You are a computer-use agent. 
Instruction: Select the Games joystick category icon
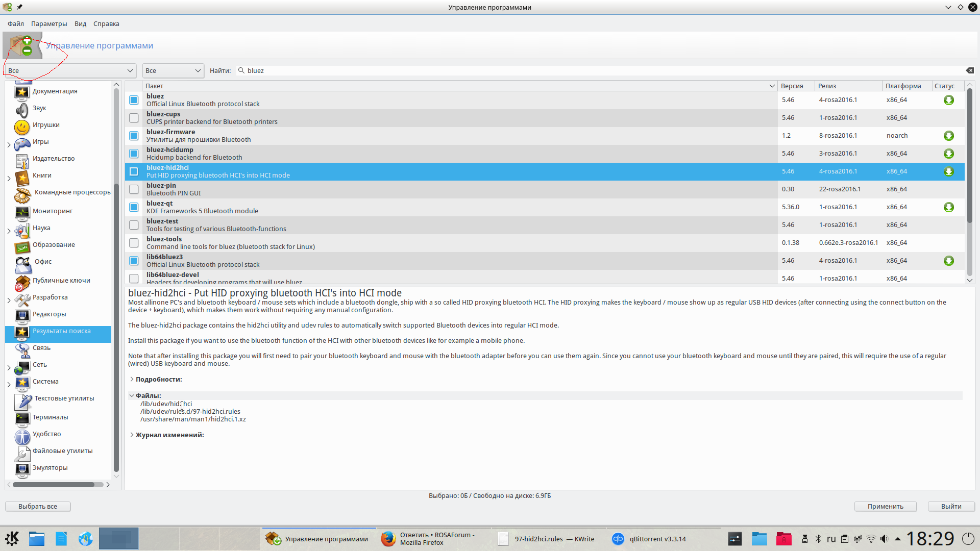(x=22, y=144)
